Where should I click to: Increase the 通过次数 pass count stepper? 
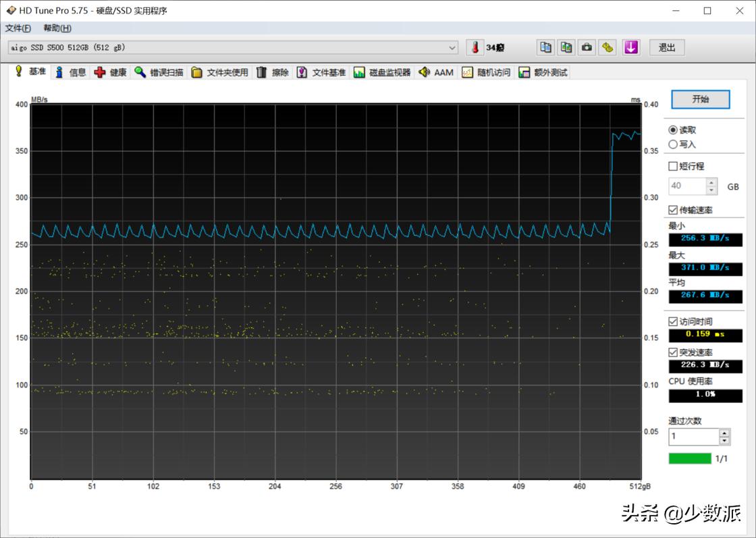coord(724,433)
